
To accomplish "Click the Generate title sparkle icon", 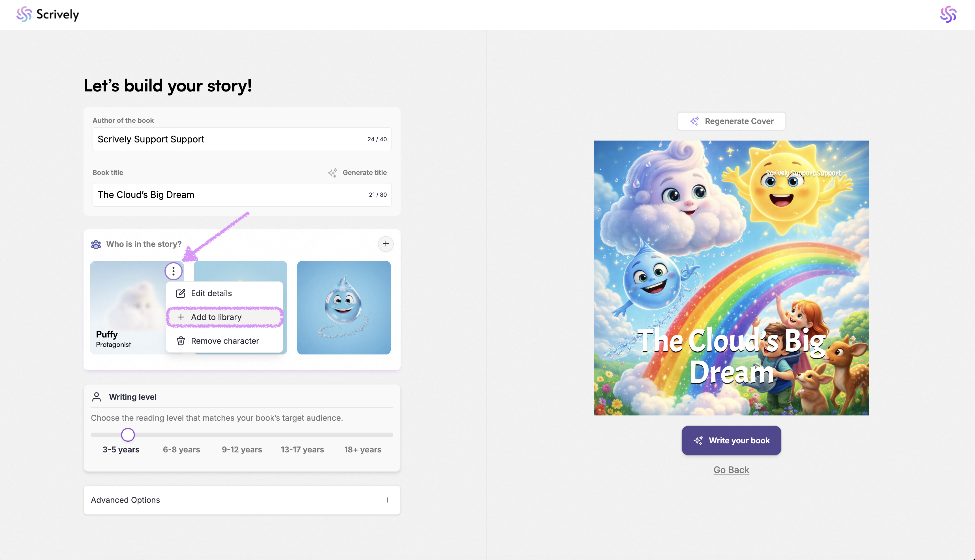I will pyautogui.click(x=333, y=173).
